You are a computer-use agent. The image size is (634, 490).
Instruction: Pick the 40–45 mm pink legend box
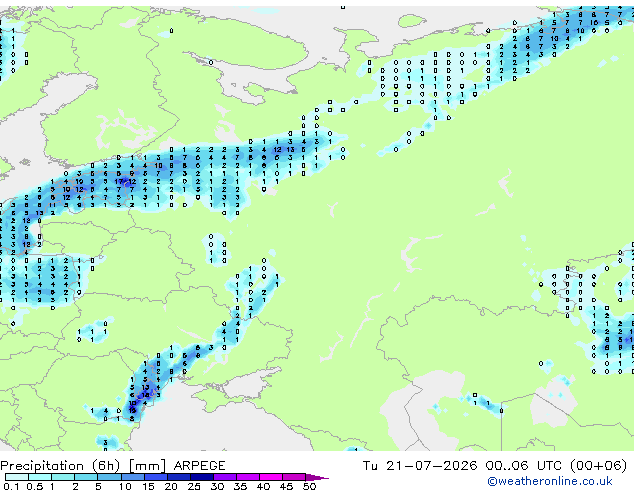271,477
